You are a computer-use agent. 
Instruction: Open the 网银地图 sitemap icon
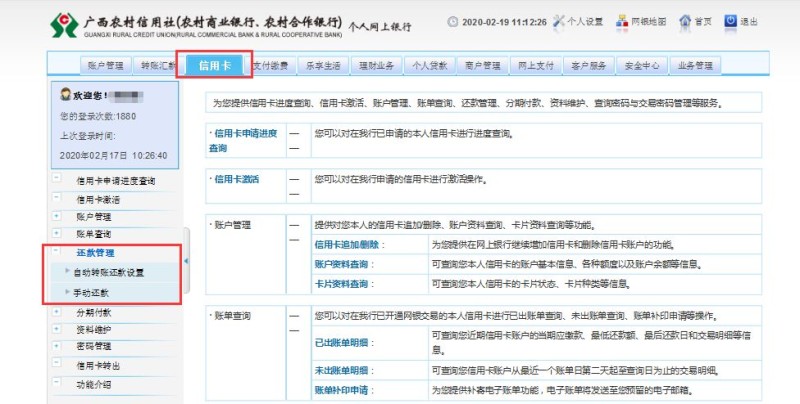point(622,21)
